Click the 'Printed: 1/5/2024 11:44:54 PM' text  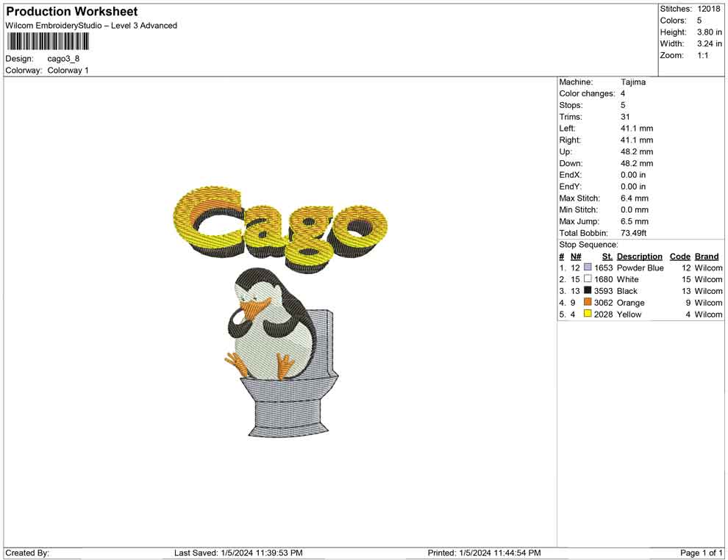485,553
